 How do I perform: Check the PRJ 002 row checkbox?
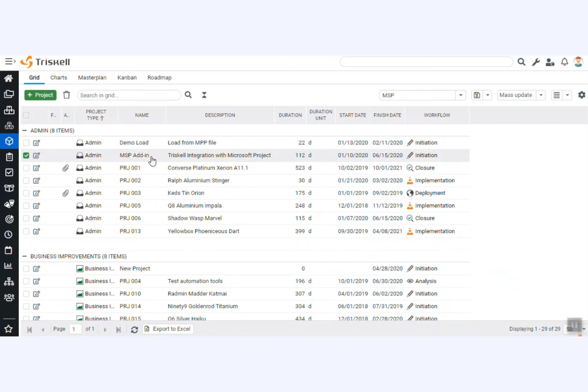click(26, 180)
